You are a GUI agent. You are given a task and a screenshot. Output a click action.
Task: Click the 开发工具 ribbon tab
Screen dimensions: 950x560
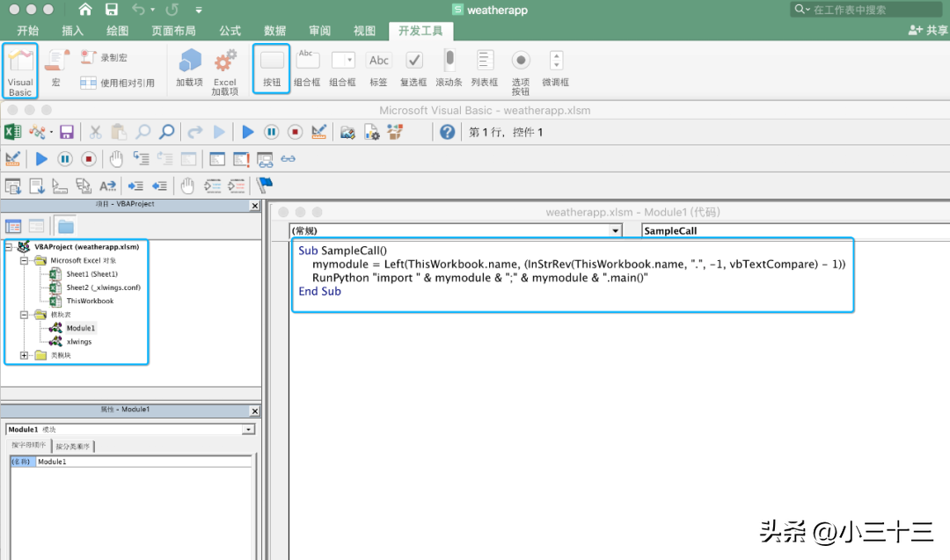(420, 31)
